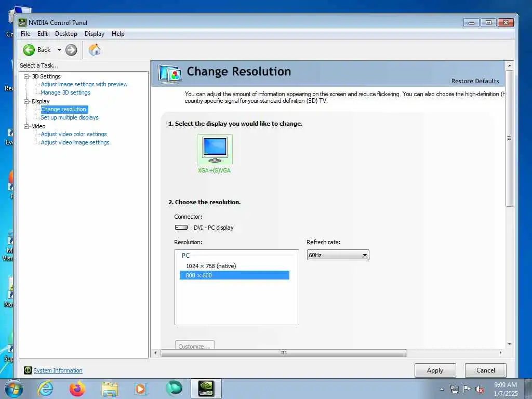Show hidden tray icons arrow
Image resolution: width=532 pixels, height=399 pixels.
(442, 390)
